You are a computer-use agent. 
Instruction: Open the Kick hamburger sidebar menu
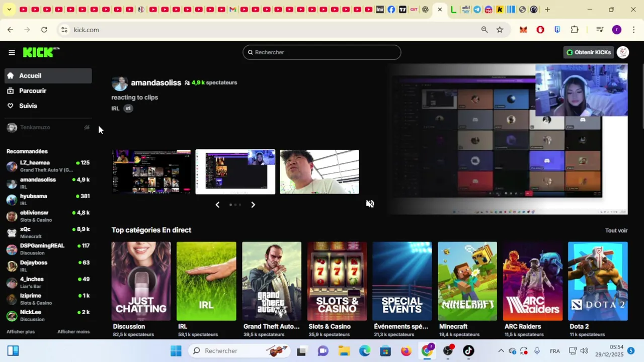12,52
